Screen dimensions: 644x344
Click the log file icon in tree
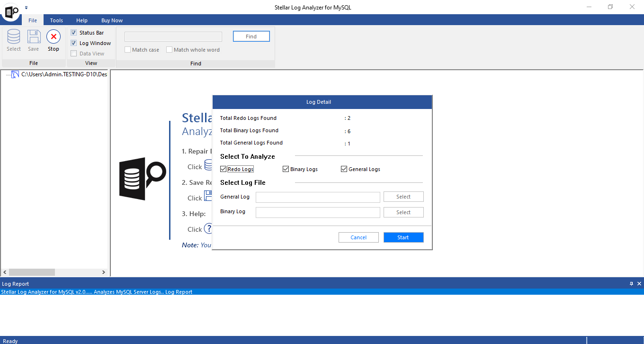pos(15,74)
